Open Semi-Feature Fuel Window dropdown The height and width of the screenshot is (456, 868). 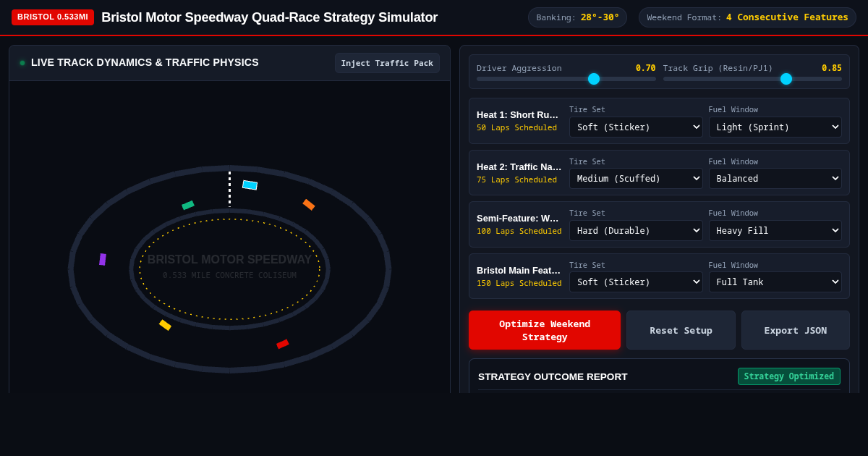[x=775, y=231]
